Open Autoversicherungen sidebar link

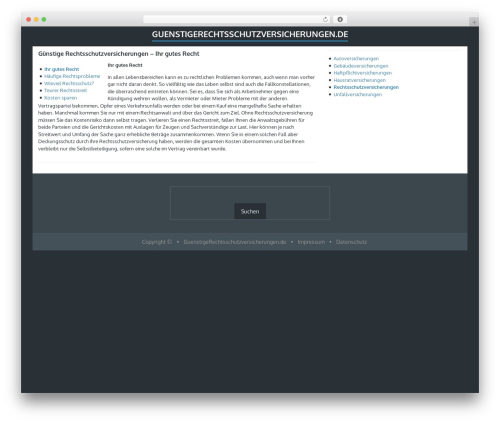pyautogui.click(x=356, y=59)
